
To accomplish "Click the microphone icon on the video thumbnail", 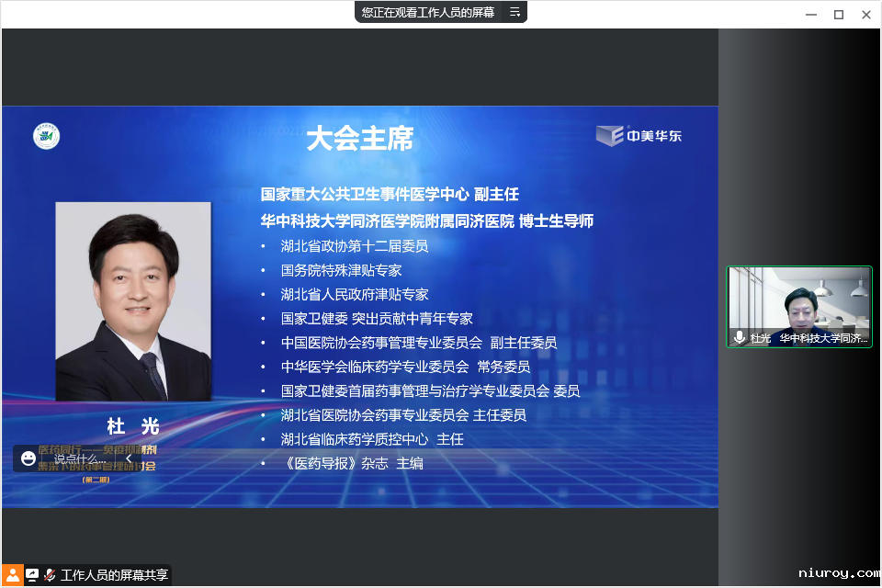I will coord(740,338).
